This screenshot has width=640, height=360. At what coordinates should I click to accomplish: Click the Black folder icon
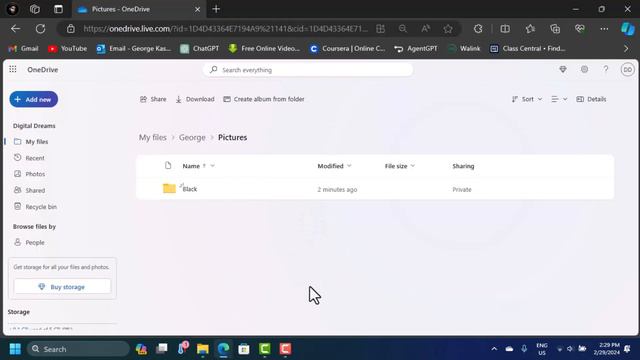pyautogui.click(x=169, y=188)
